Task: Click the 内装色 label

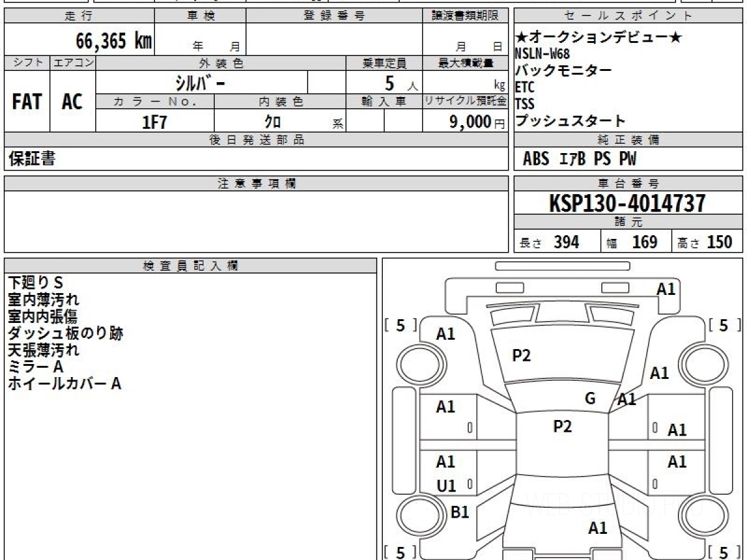Action: pos(280,101)
